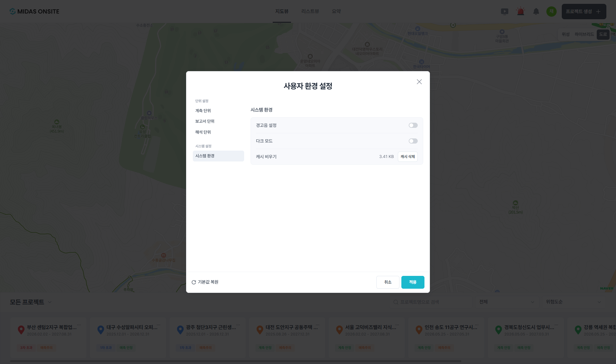The image size is (616, 364).
Task: Open the green user avatar menu
Action: (x=552, y=12)
